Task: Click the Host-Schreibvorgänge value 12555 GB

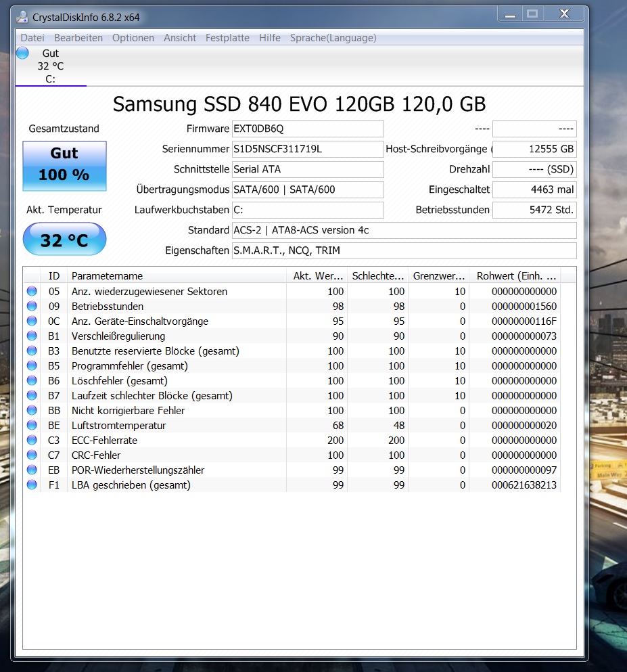Action: point(534,149)
